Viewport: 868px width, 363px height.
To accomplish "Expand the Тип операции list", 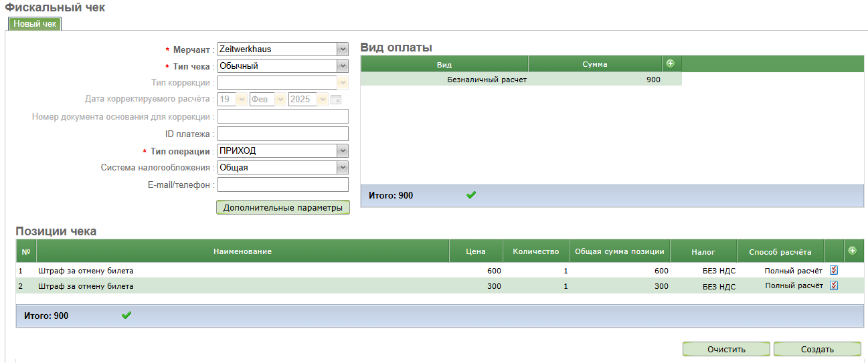I will pyautogui.click(x=342, y=150).
